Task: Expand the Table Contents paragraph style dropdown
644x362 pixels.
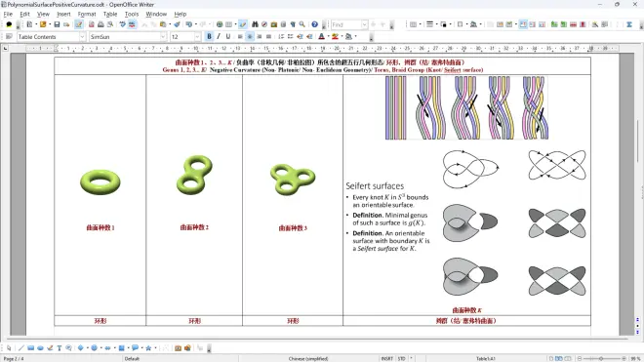Action: 82,36
